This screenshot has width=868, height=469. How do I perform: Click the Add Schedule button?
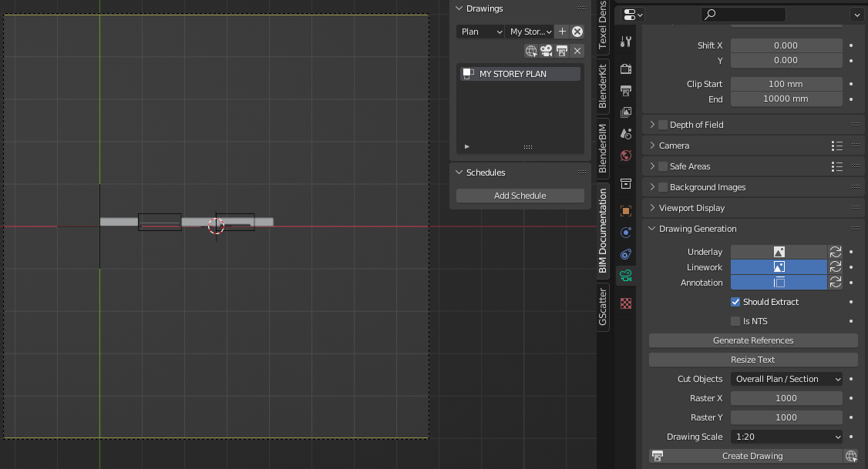pos(520,196)
